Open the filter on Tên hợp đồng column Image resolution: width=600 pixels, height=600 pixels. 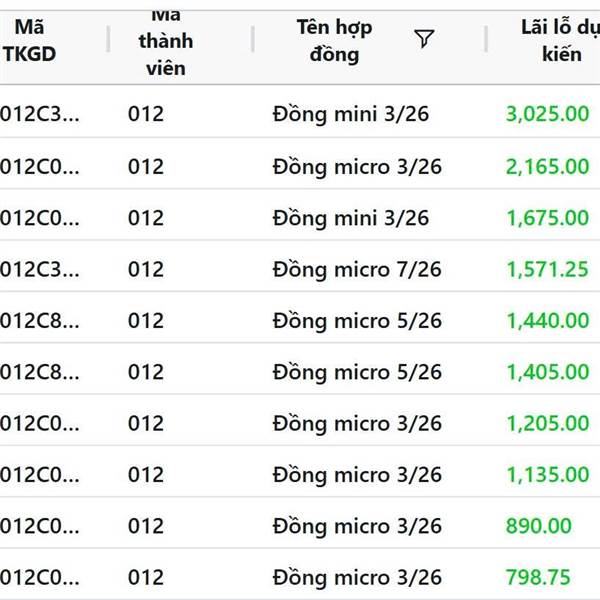click(x=424, y=39)
